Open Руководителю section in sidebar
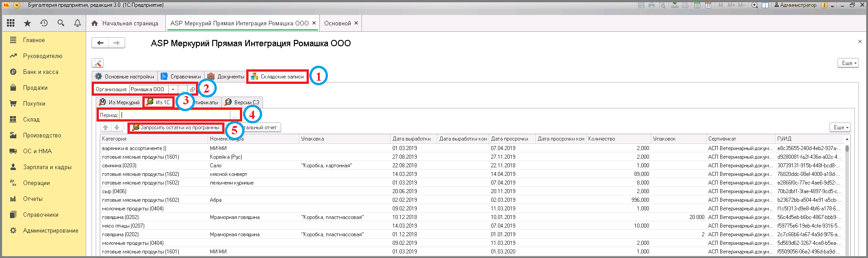 43,56
